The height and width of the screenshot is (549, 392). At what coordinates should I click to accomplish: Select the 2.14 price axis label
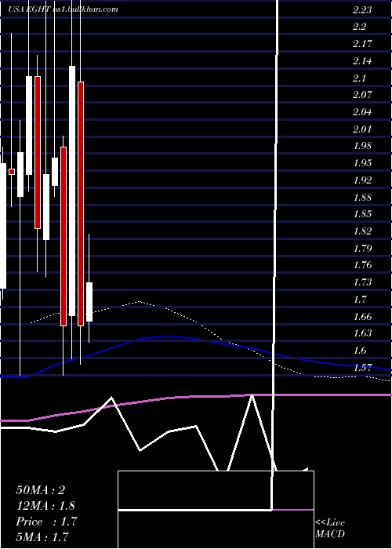click(362, 61)
